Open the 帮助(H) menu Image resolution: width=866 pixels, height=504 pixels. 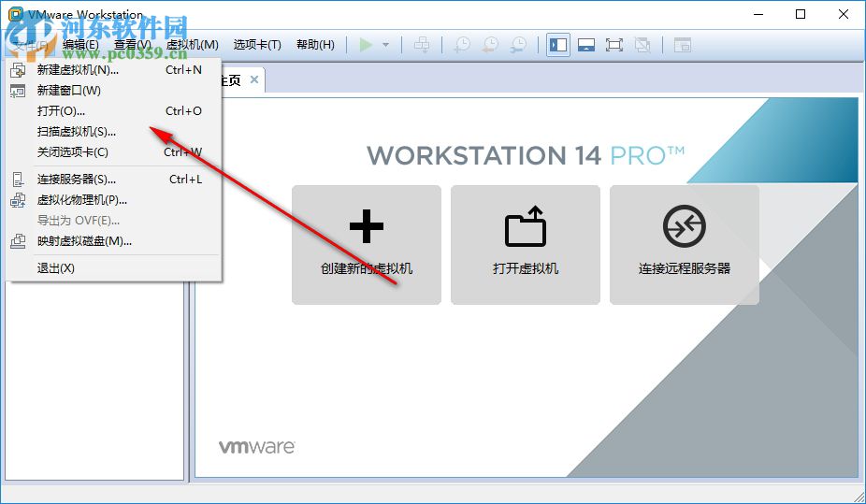315,45
